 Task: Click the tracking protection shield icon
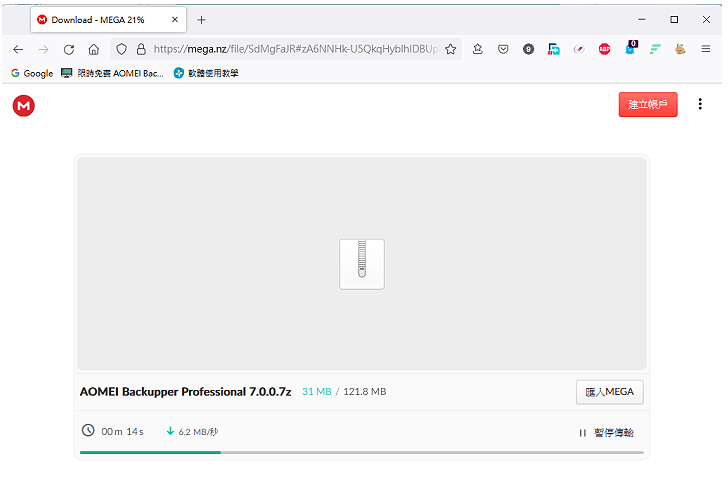121,49
